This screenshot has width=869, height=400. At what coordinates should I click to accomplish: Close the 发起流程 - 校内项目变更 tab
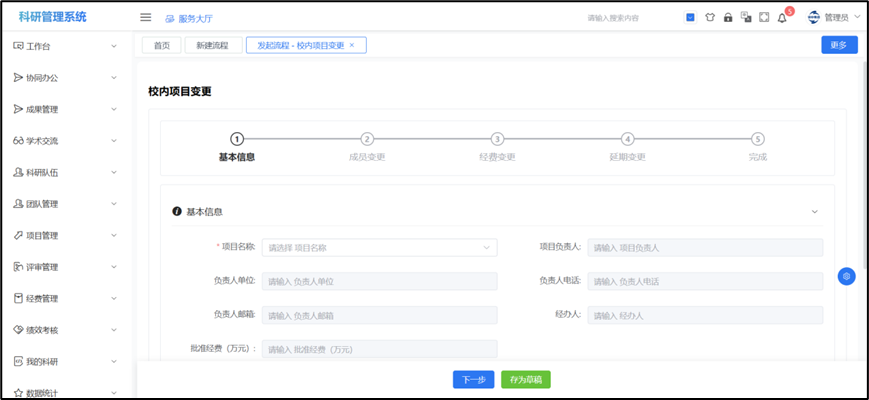[x=352, y=45]
